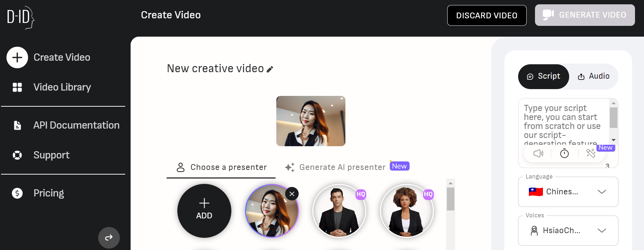Screen dimensions: 644x250
Task: Click the DISCARD VIDEO button
Action: [x=486, y=15]
